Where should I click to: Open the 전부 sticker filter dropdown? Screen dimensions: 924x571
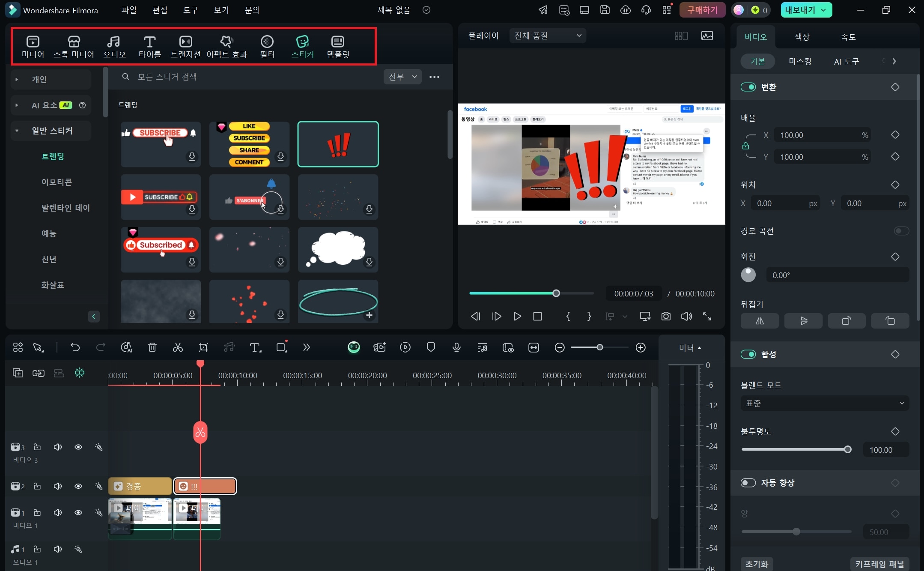(402, 77)
